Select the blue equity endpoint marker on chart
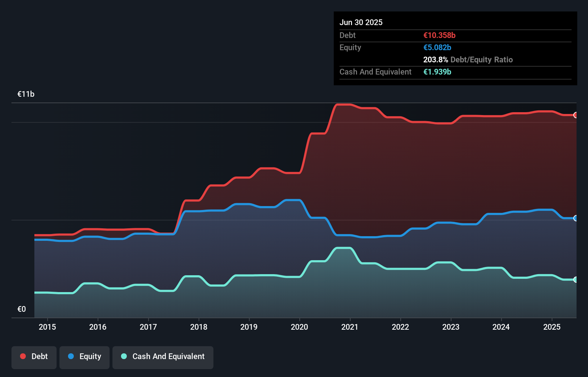Screen dimensions: 588x377 575,218
